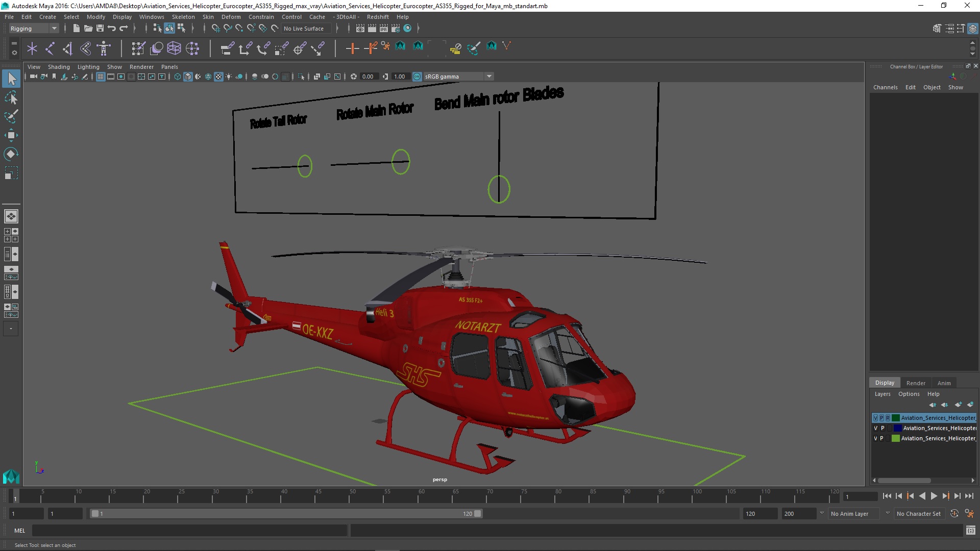980x551 pixels.
Task: Start IPR render from the status line
Action: coord(384,29)
